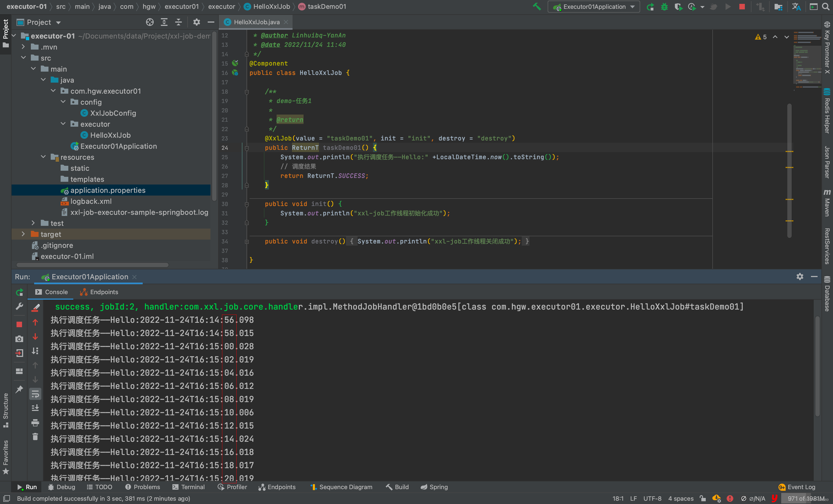
Task: Open Run panel settings gear
Action: [x=799, y=277]
